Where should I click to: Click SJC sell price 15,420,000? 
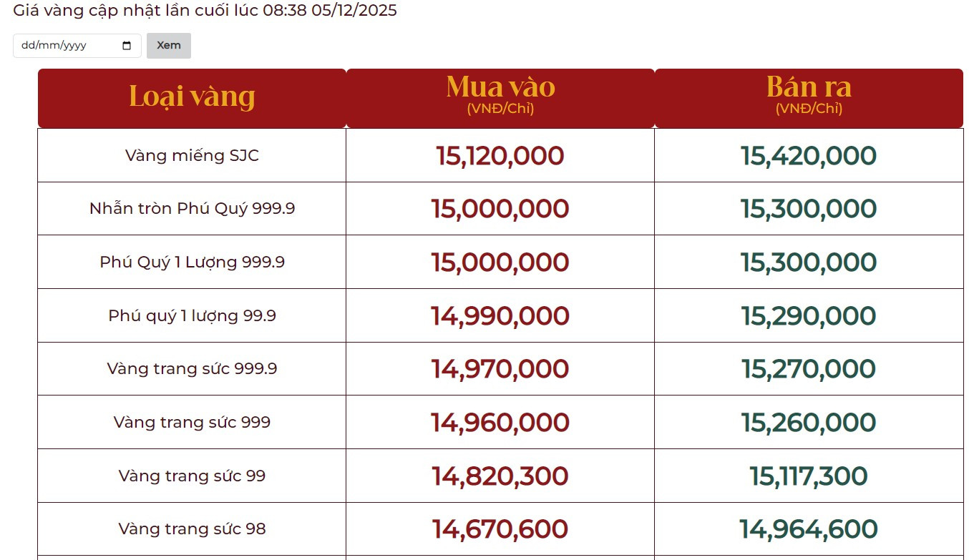pyautogui.click(x=809, y=156)
